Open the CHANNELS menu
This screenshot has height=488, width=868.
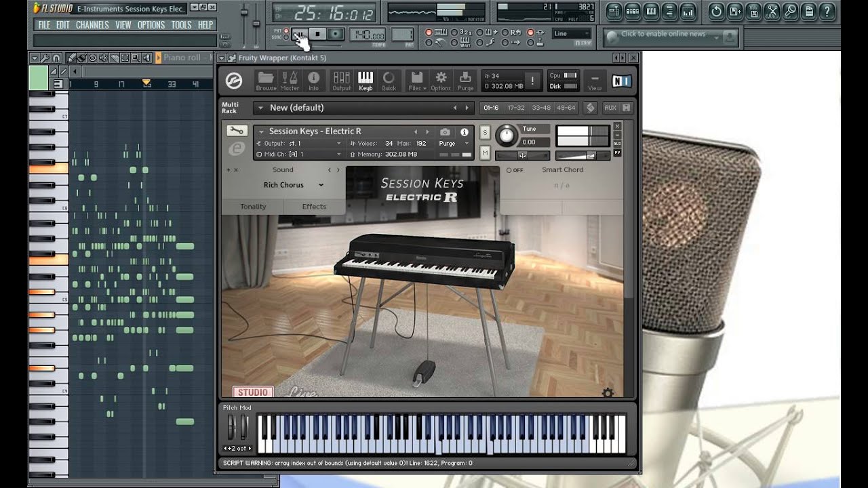(x=92, y=25)
